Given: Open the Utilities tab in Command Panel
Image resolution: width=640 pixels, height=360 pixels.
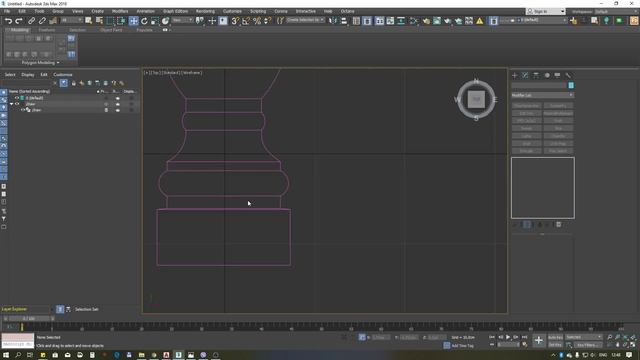Looking at the screenshot, I should click(x=568, y=76).
